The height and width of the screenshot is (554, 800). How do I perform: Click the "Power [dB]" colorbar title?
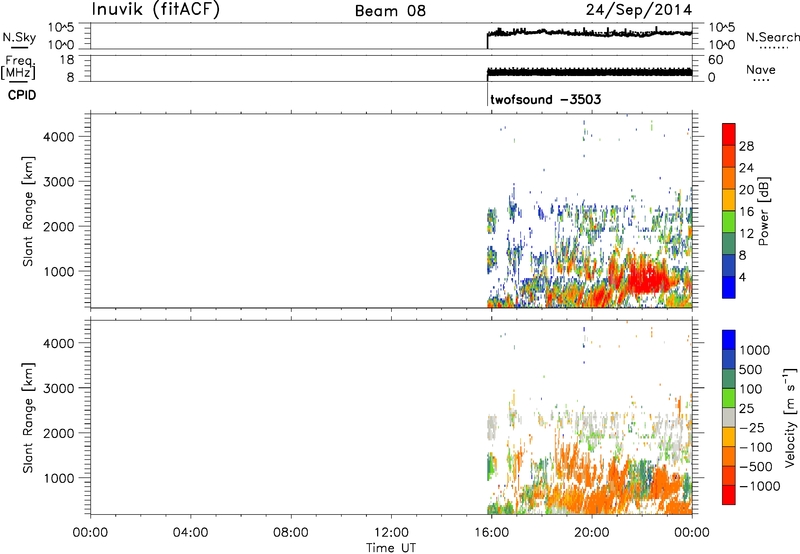point(763,211)
